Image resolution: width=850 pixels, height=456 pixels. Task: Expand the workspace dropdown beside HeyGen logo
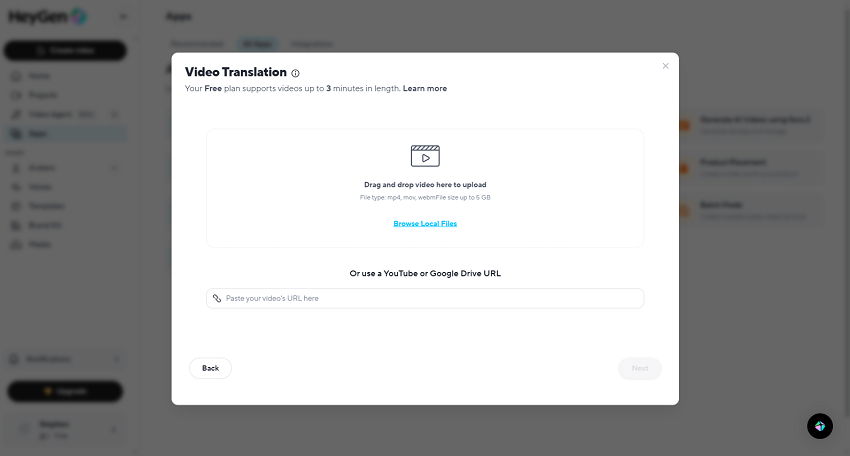[123, 16]
